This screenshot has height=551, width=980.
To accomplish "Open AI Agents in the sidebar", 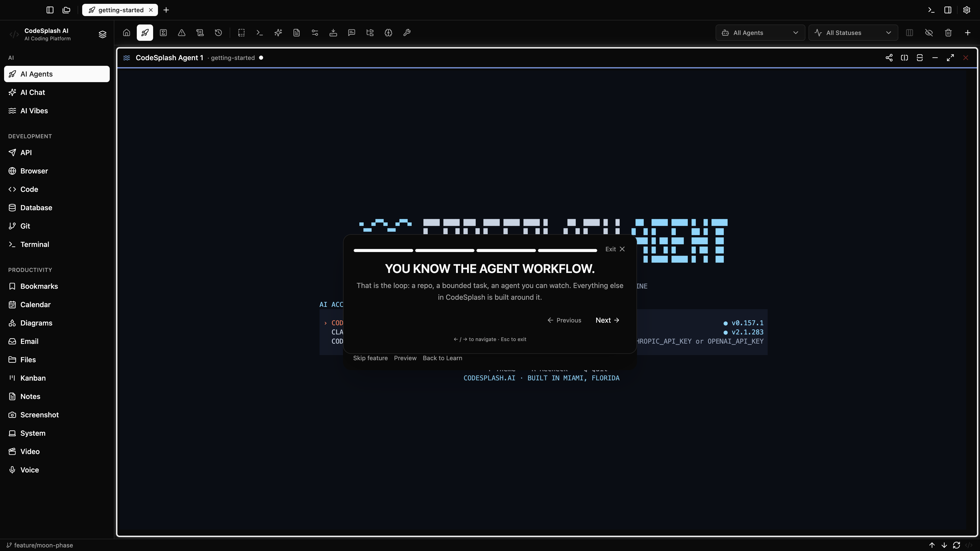I will pos(57,74).
